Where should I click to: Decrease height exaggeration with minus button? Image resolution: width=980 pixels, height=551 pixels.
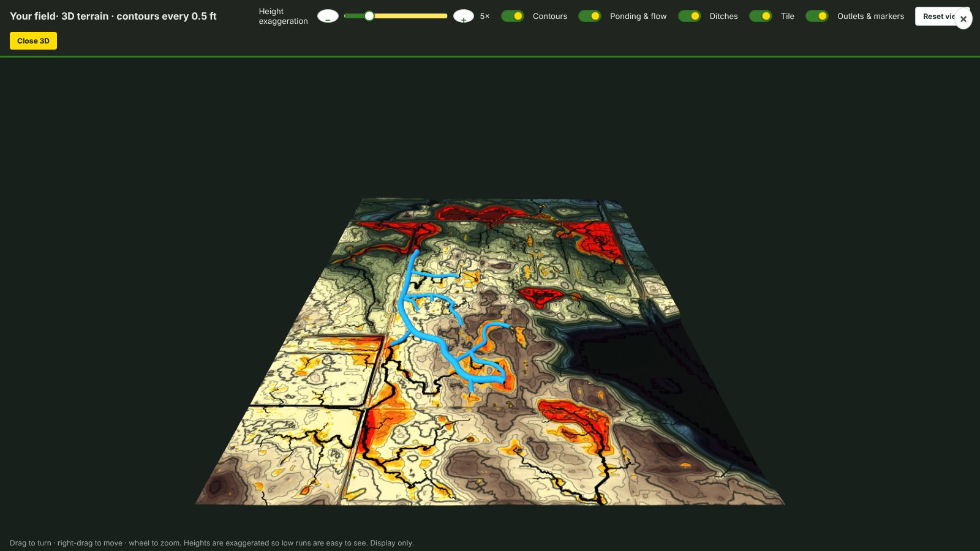click(x=328, y=17)
